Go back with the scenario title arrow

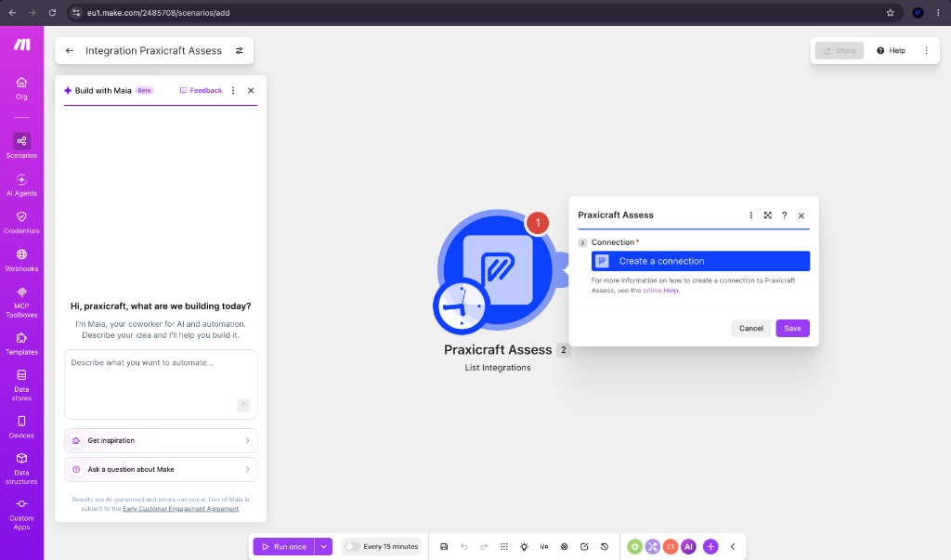(69, 51)
